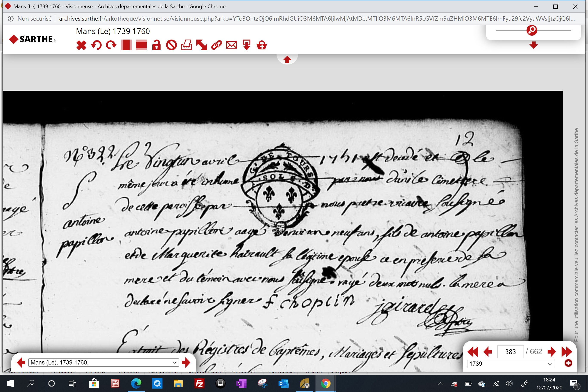Jump to the last page double arrow
The height and width of the screenshot is (392, 588).
[567, 352]
